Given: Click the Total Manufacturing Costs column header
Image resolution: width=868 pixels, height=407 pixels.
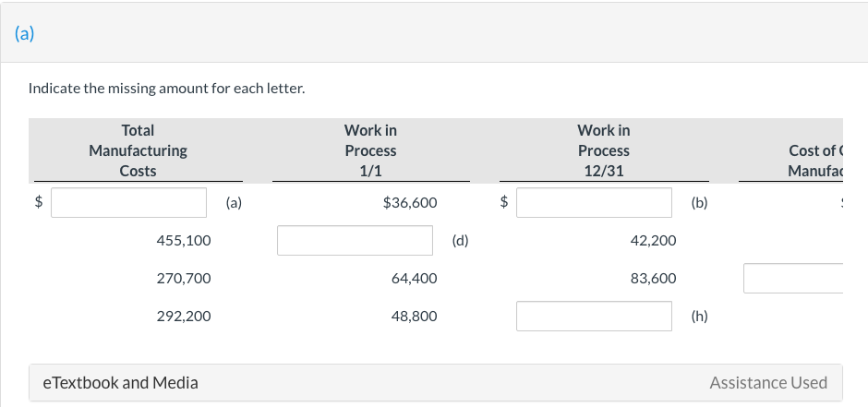Looking at the screenshot, I should (x=138, y=150).
